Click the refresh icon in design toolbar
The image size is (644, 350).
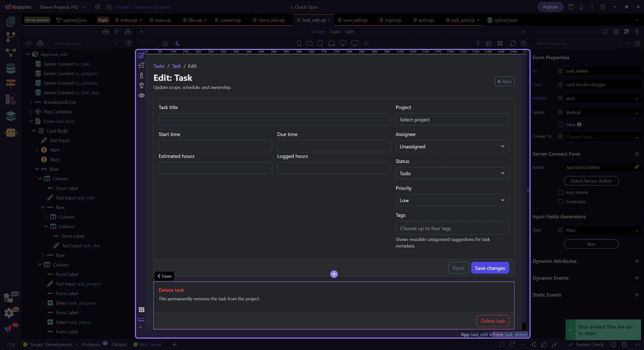(x=513, y=43)
